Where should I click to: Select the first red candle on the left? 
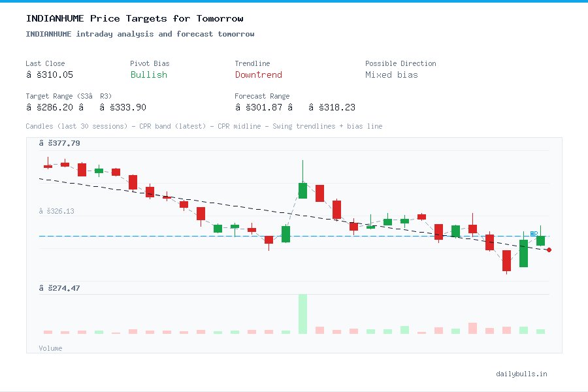[47, 167]
